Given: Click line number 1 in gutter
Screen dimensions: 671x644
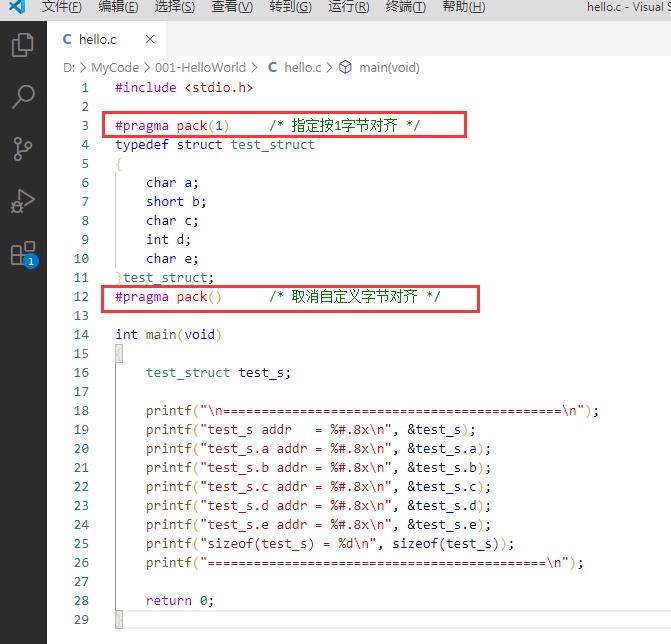Looking at the screenshot, I should 85,88.
